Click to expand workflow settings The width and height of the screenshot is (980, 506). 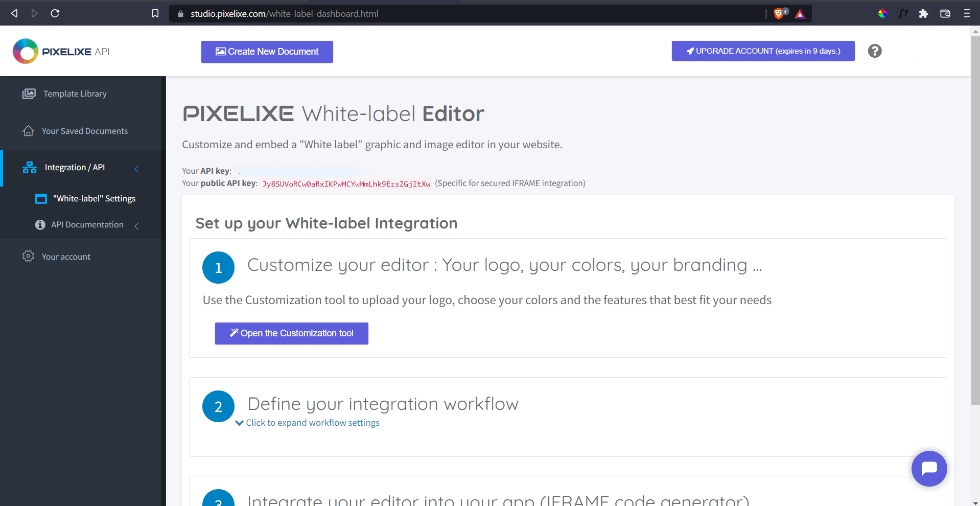(x=313, y=423)
